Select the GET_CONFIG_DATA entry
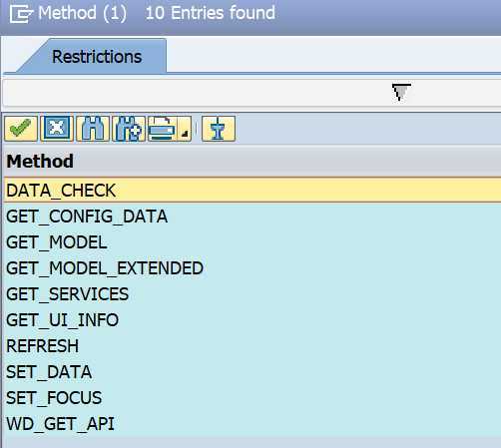This screenshot has height=448, width=501. coord(252,217)
